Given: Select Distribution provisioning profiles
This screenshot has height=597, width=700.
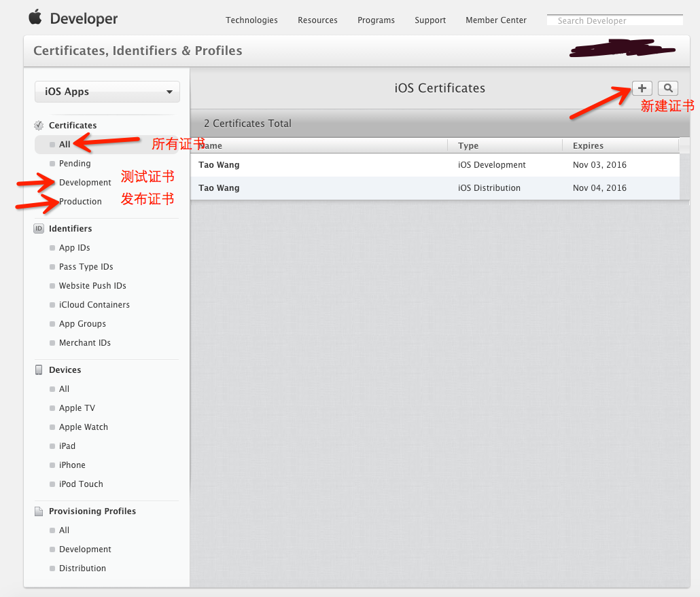Looking at the screenshot, I should click(x=83, y=568).
